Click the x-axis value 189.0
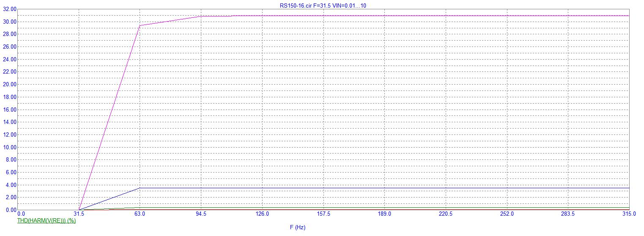This screenshot has width=644, height=236. pyautogui.click(x=384, y=214)
